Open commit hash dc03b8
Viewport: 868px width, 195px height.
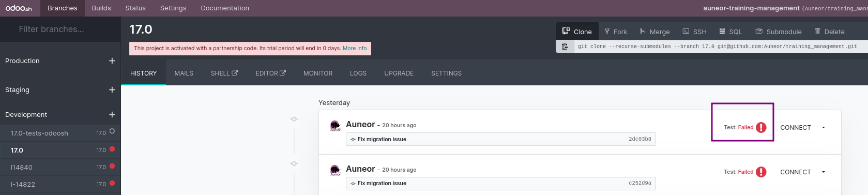(640, 139)
